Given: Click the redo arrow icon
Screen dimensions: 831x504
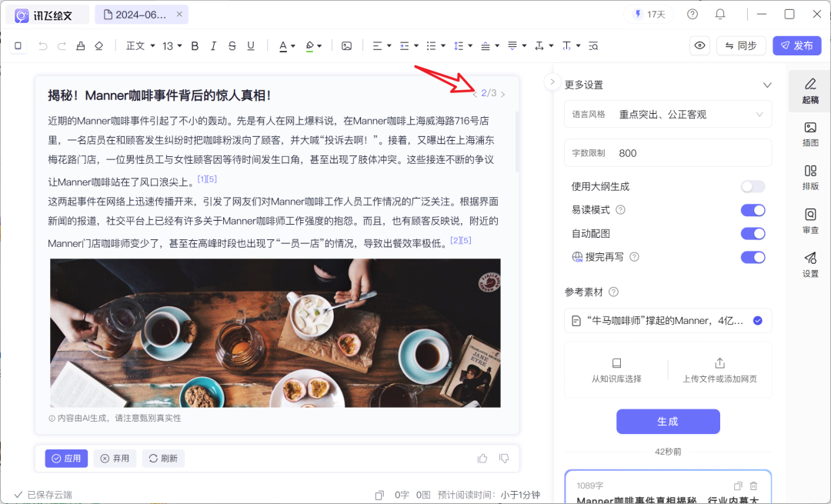Looking at the screenshot, I should 62,46.
